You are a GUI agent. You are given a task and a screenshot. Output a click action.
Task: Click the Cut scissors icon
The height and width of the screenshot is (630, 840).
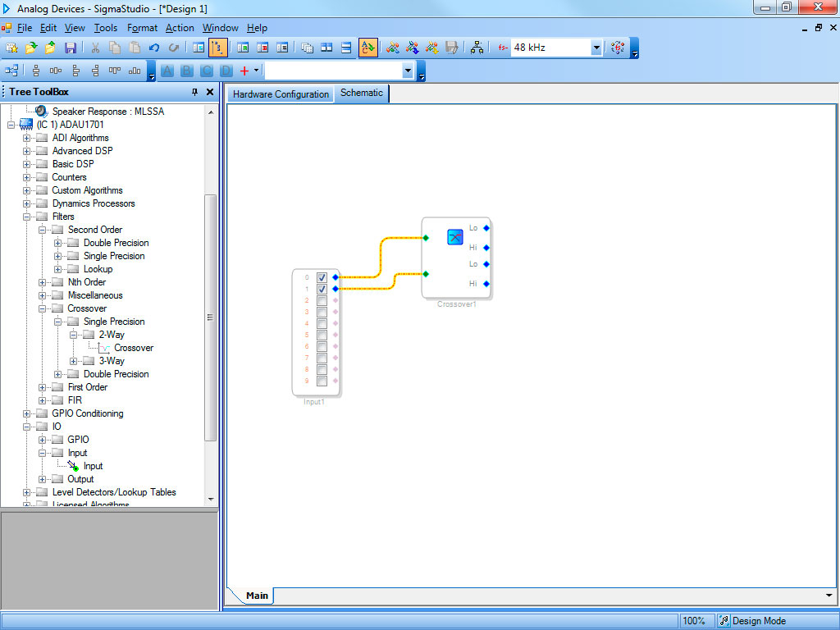tap(95, 48)
